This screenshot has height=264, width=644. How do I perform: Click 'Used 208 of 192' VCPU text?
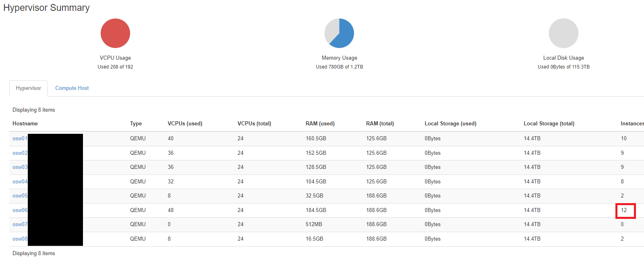click(115, 67)
